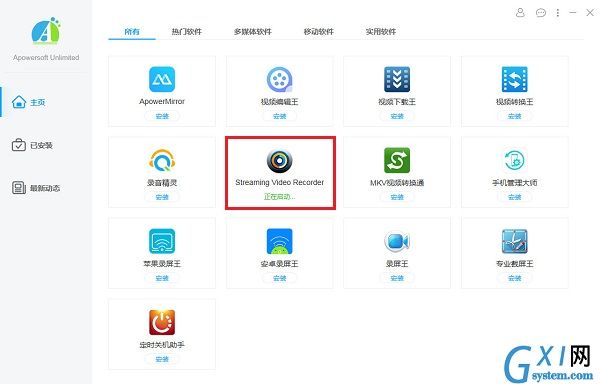The height and width of the screenshot is (384, 600).
Task: Click the 定时关机助手 name label
Action: click(162, 345)
